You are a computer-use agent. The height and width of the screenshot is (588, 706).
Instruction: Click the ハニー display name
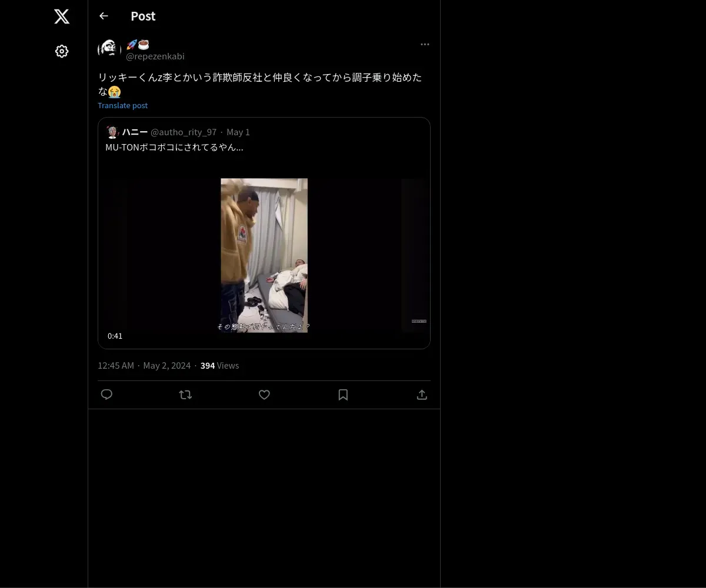(x=135, y=132)
